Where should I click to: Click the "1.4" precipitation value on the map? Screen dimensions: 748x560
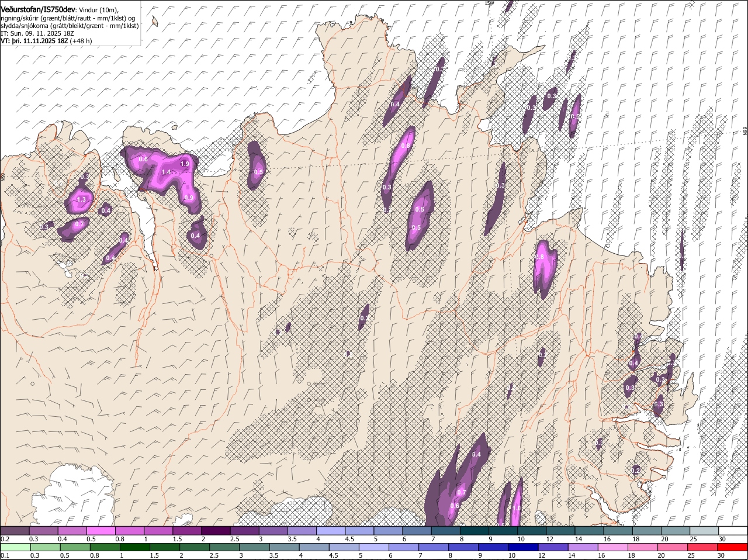[x=166, y=172]
